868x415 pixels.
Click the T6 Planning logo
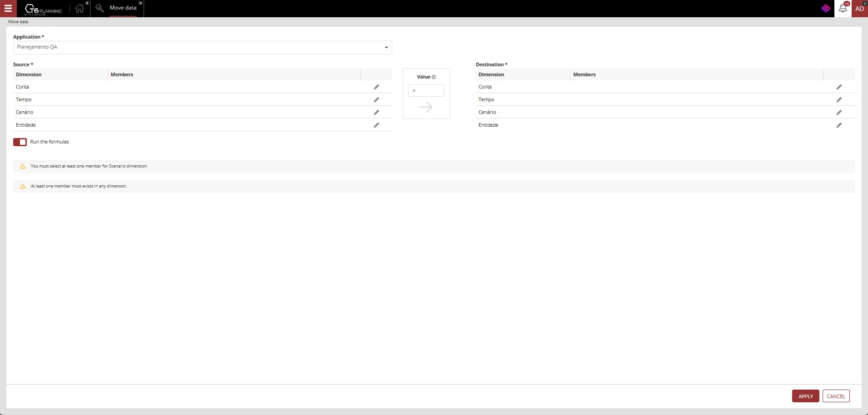coord(43,9)
